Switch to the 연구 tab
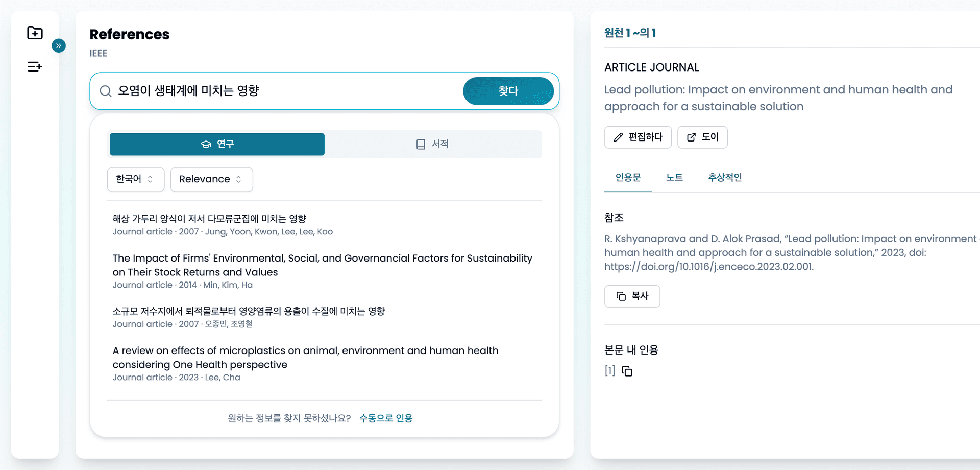The image size is (980, 470). [x=217, y=144]
